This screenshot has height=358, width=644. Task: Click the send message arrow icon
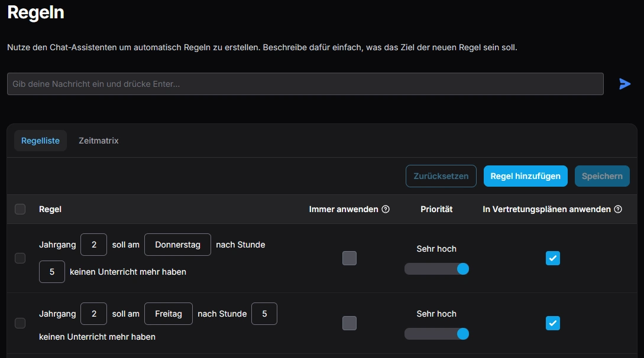[624, 84]
